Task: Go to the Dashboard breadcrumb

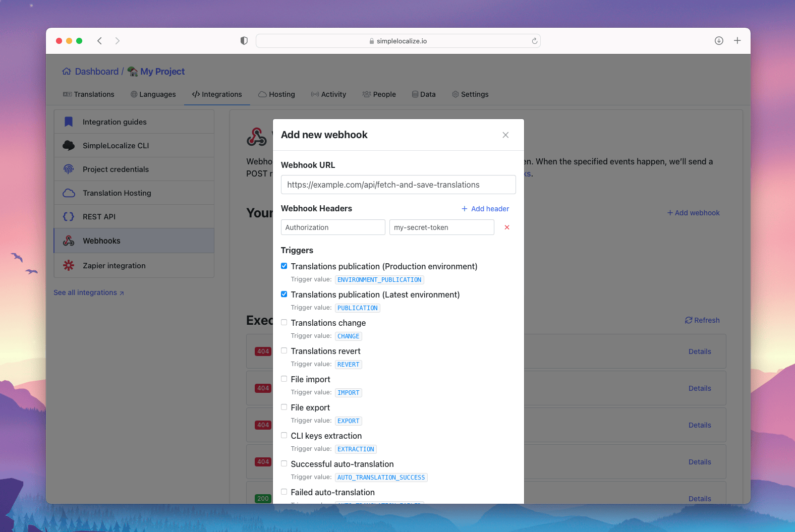Action: [96, 72]
